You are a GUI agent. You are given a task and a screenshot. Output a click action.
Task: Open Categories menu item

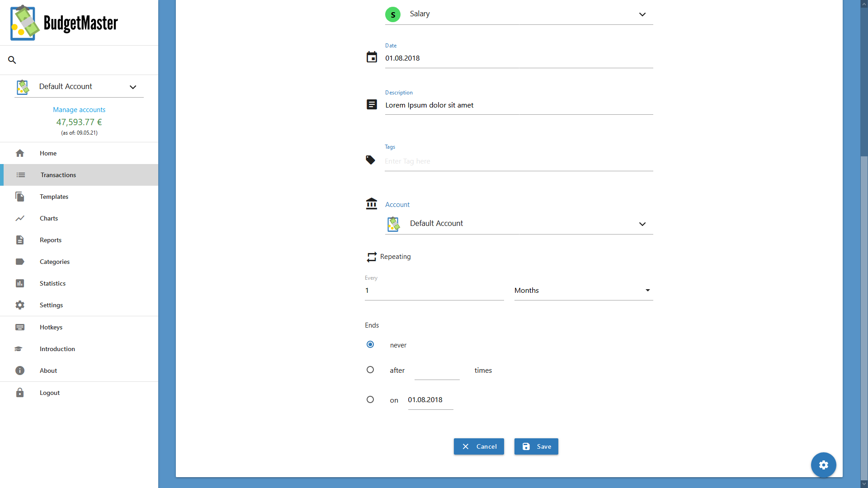click(79, 262)
